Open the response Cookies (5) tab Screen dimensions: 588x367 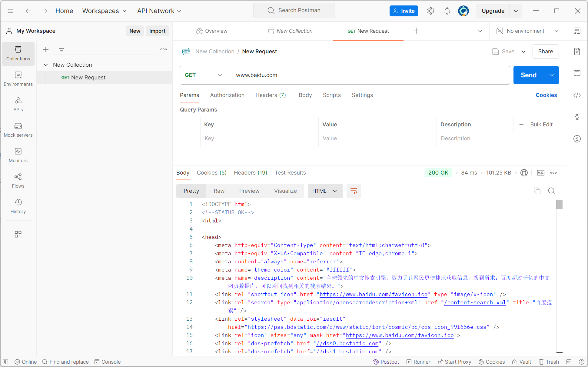click(x=212, y=173)
